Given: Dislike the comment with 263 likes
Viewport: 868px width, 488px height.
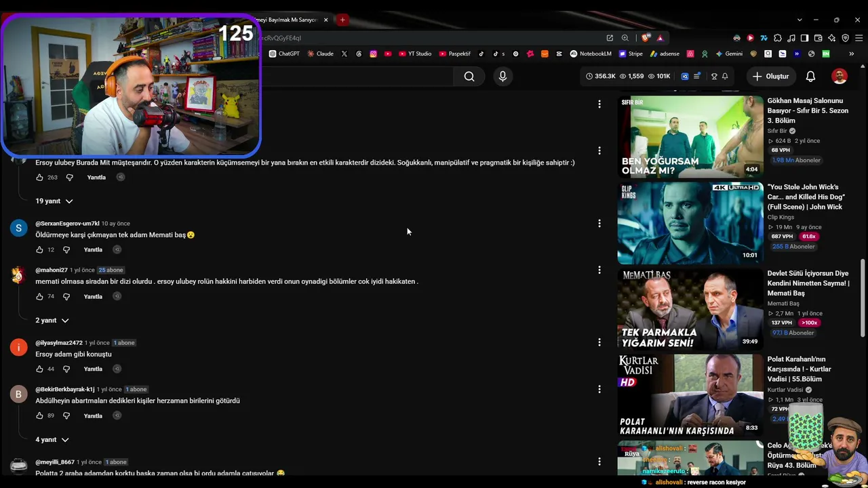Looking at the screenshot, I should click(x=69, y=178).
